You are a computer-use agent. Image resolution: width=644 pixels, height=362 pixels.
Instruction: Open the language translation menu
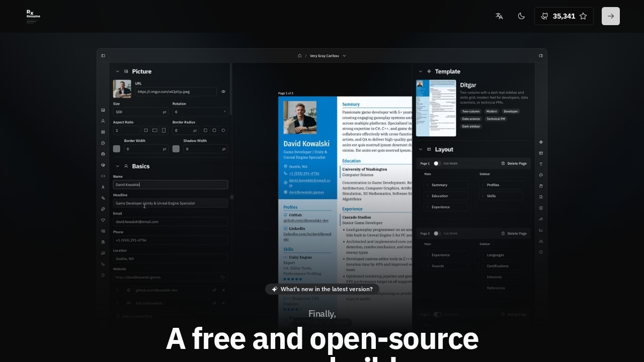pyautogui.click(x=499, y=16)
